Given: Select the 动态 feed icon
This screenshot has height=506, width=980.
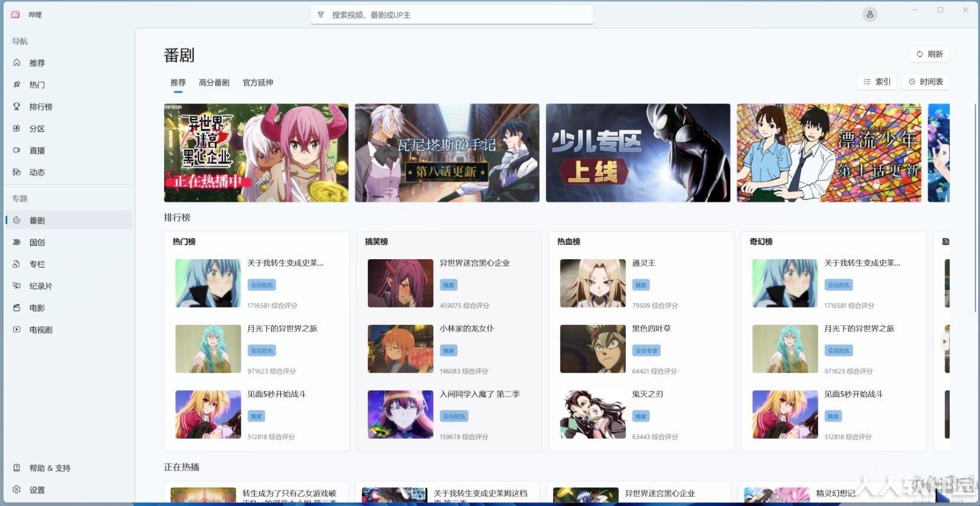Looking at the screenshot, I should (17, 172).
